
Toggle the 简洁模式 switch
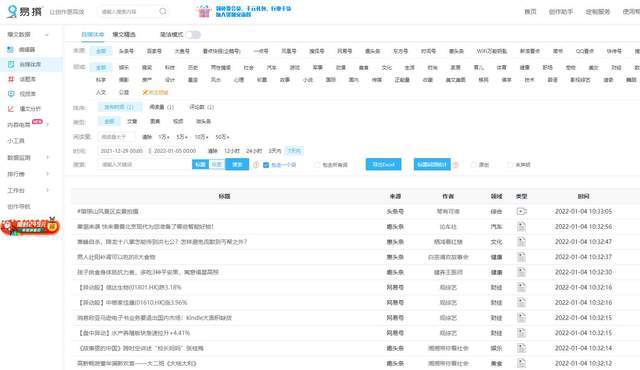193,35
